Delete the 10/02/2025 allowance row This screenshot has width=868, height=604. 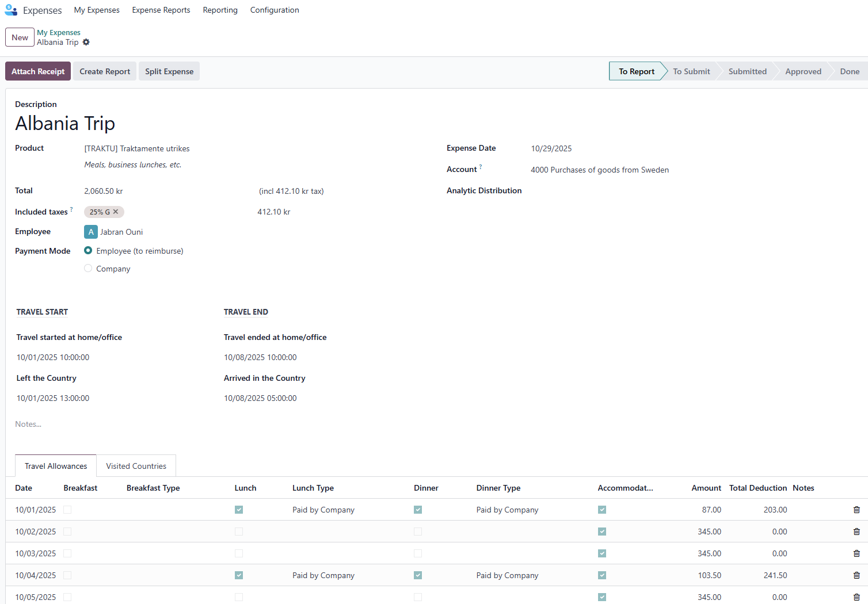[x=856, y=532]
